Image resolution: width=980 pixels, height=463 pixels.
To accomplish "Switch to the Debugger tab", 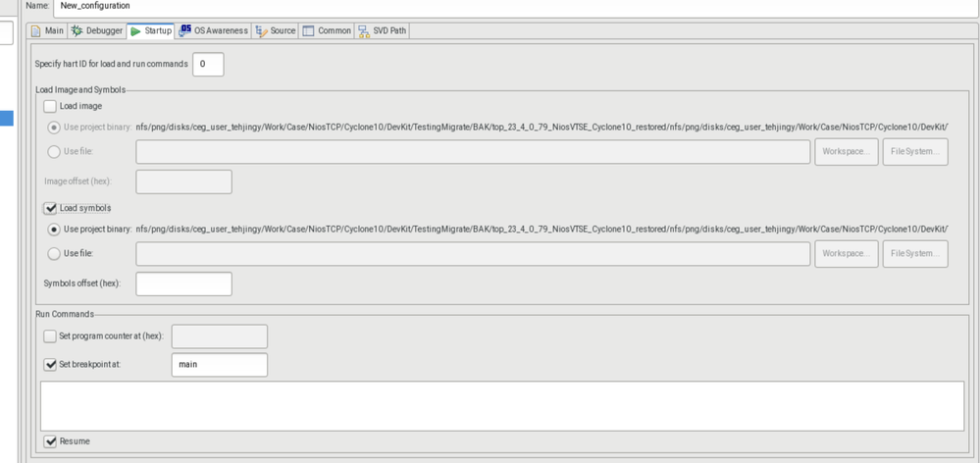I will click(x=97, y=30).
